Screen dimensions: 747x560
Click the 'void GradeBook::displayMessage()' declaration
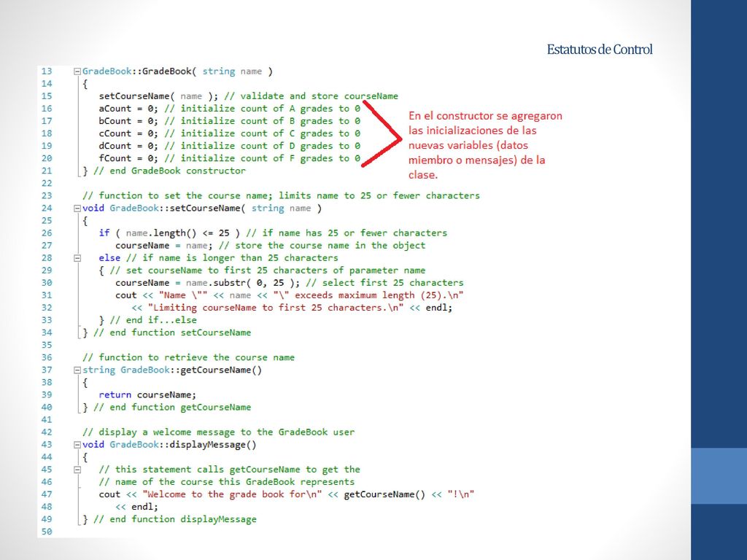coord(169,445)
